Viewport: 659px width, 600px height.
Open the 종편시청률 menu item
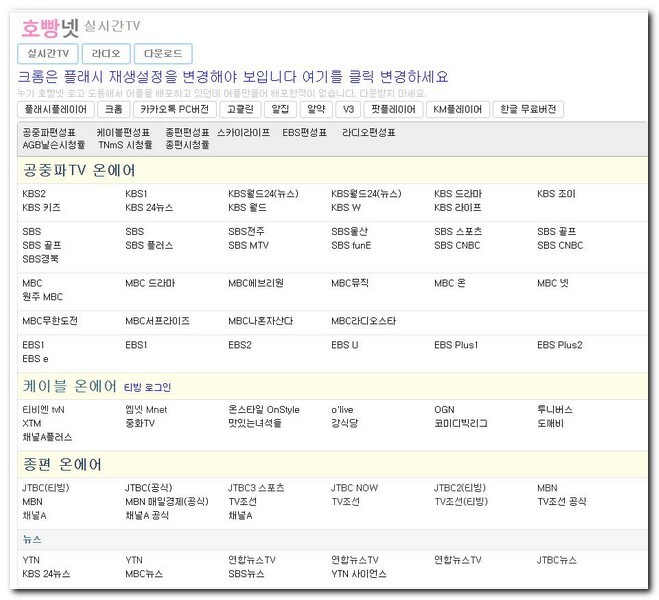coord(187,145)
